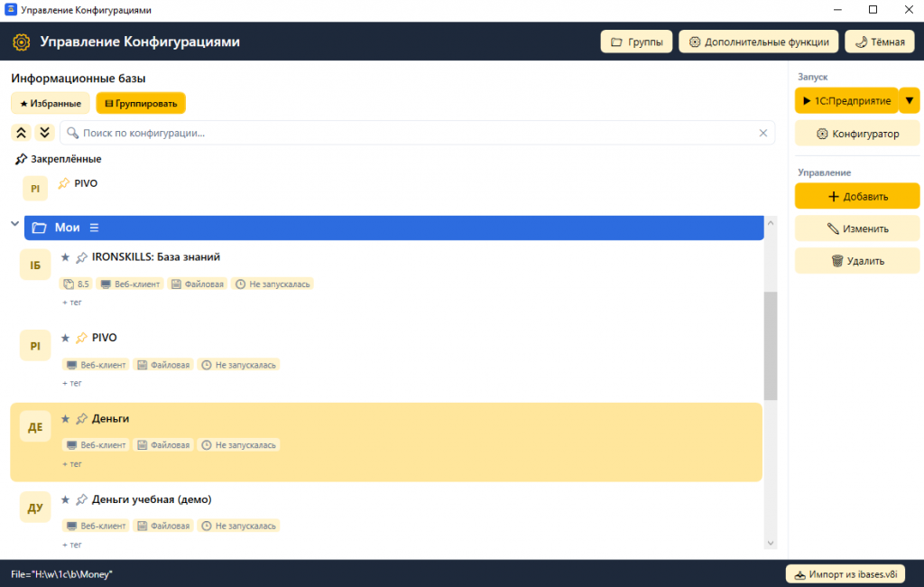Focus the Поиск по конфигурации search field
Image resolution: width=924 pixels, height=587 pixels.
[417, 134]
